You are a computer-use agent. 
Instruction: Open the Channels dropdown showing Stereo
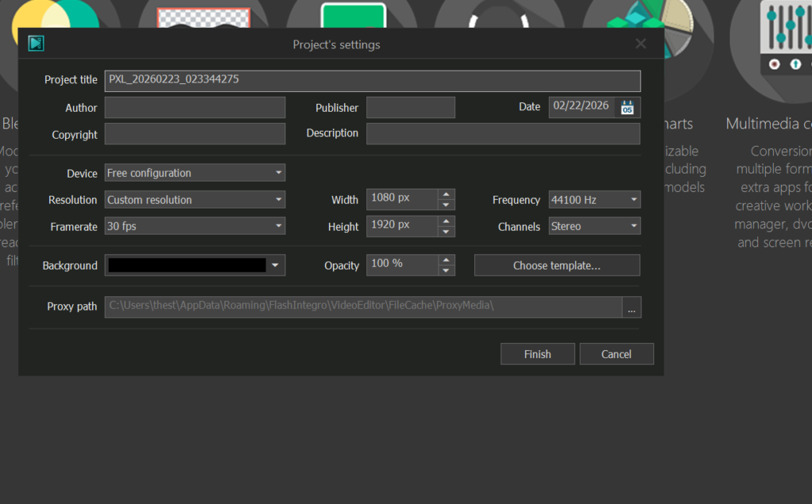634,227
